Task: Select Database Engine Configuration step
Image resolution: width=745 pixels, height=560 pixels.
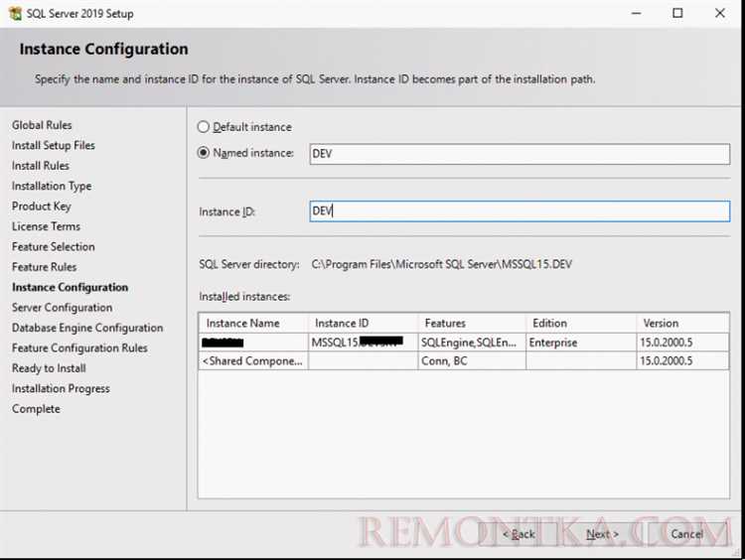Action: point(87,328)
